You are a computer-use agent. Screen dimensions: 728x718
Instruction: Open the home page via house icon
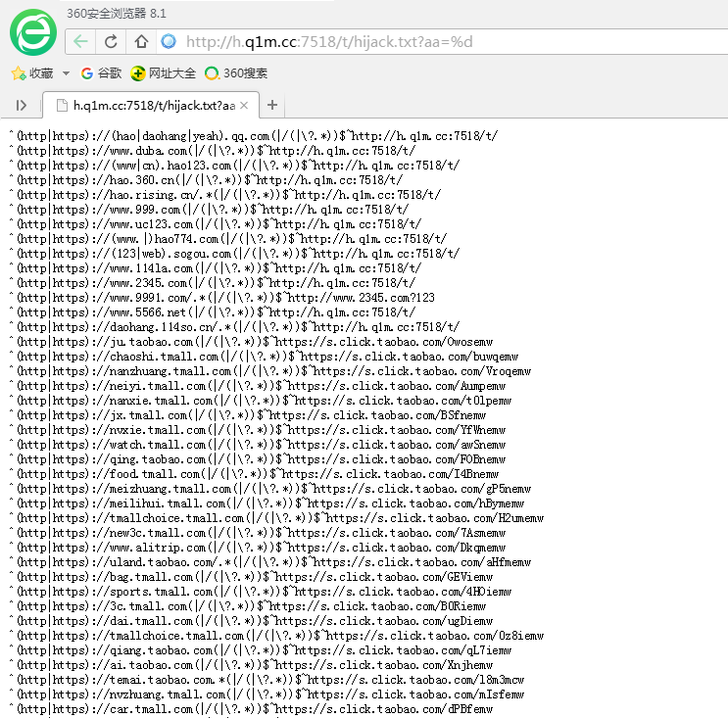(x=141, y=42)
